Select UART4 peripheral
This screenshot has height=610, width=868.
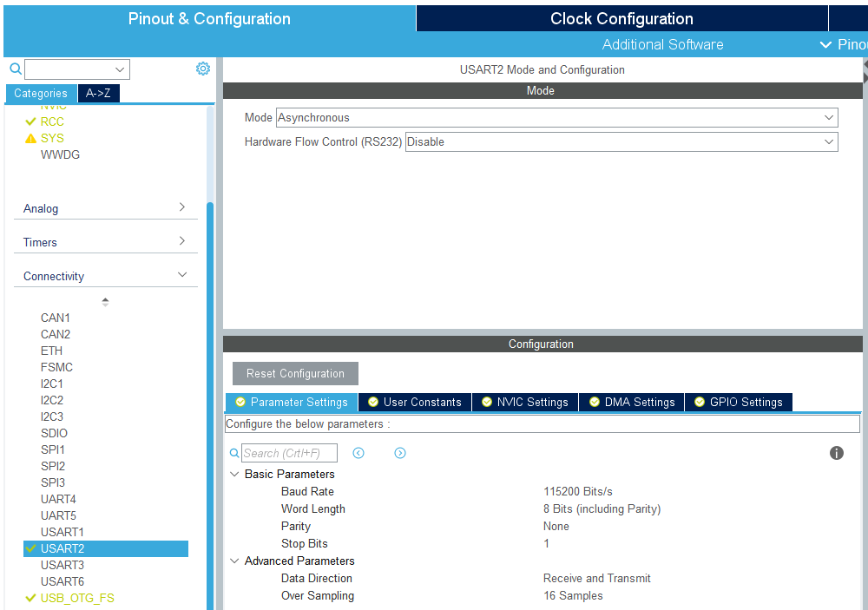pyautogui.click(x=58, y=499)
